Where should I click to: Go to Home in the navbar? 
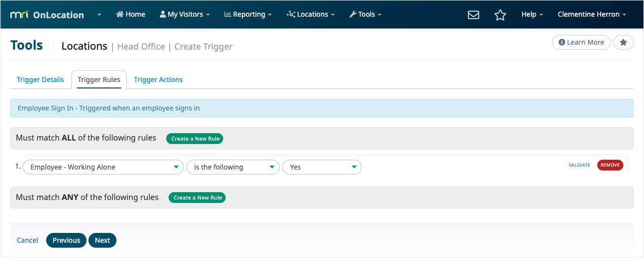pyautogui.click(x=130, y=14)
